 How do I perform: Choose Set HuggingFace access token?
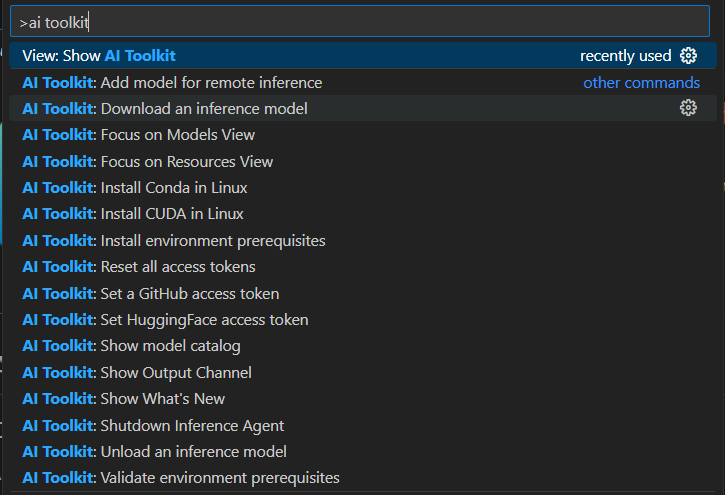[x=363, y=319]
